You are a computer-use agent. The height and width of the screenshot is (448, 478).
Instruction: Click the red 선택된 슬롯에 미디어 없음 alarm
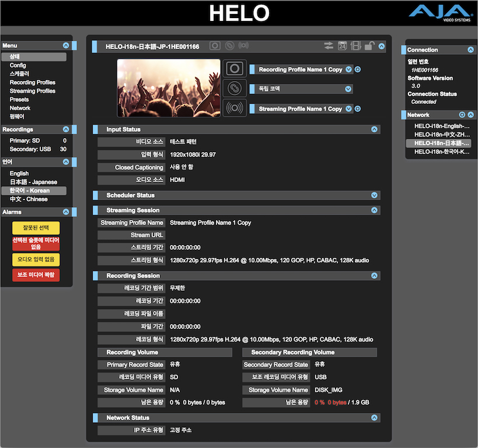[x=36, y=243]
